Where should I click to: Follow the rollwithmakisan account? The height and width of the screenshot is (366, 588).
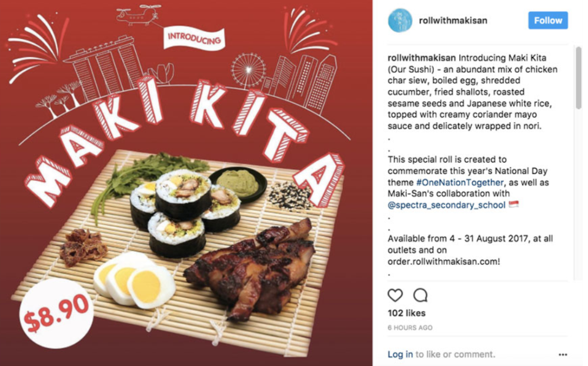coord(548,20)
